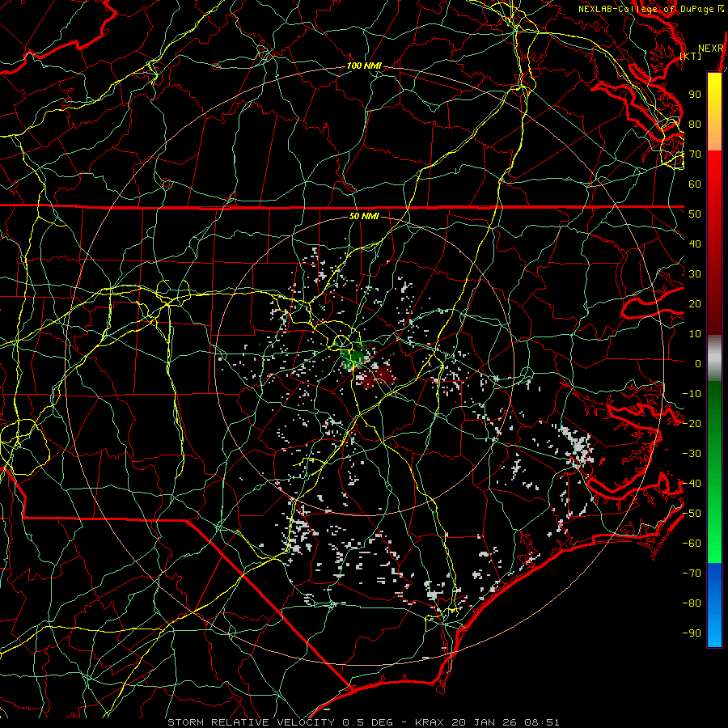Click the 50 value on color scale
The height and width of the screenshot is (728, 728).
tap(695, 214)
